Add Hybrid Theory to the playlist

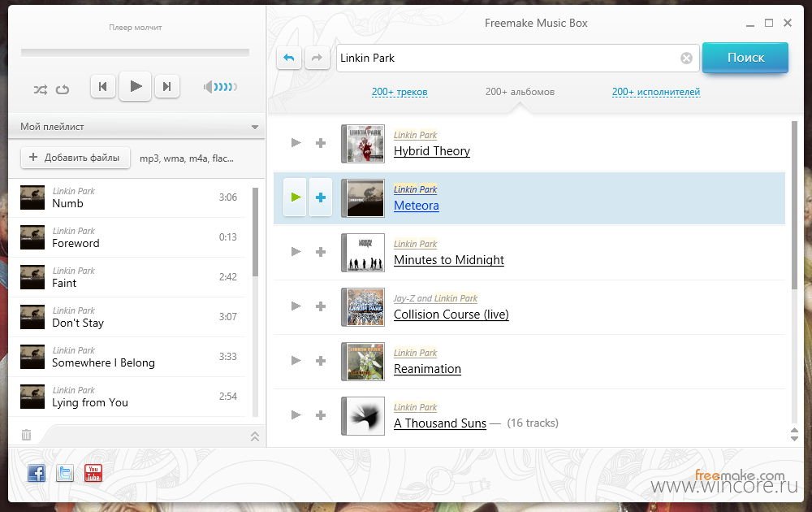[x=321, y=143]
